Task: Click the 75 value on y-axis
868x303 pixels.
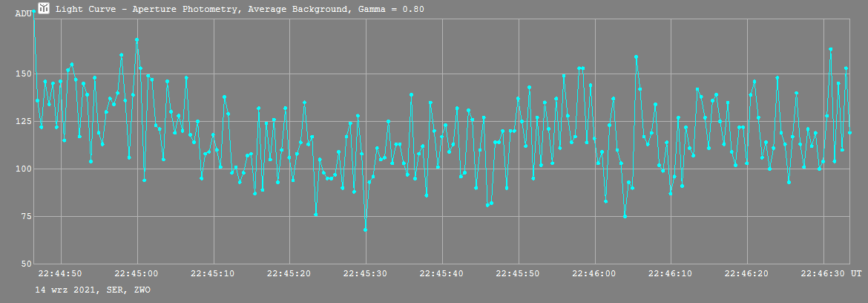Action: click(x=25, y=217)
